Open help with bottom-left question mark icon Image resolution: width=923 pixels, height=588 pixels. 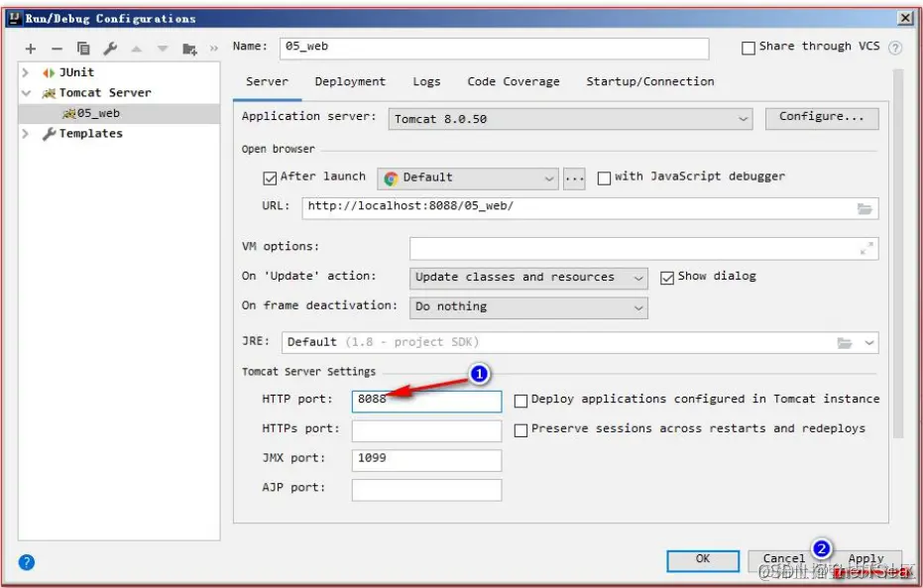coord(27,562)
